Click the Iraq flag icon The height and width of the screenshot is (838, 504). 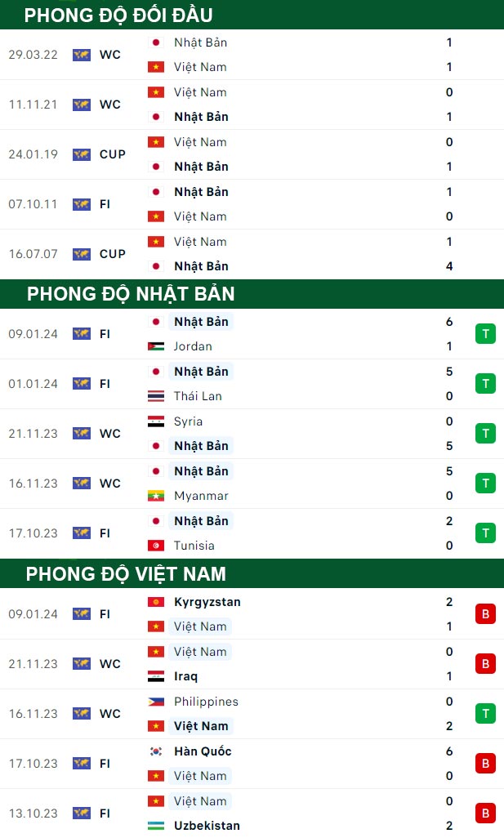(x=155, y=676)
